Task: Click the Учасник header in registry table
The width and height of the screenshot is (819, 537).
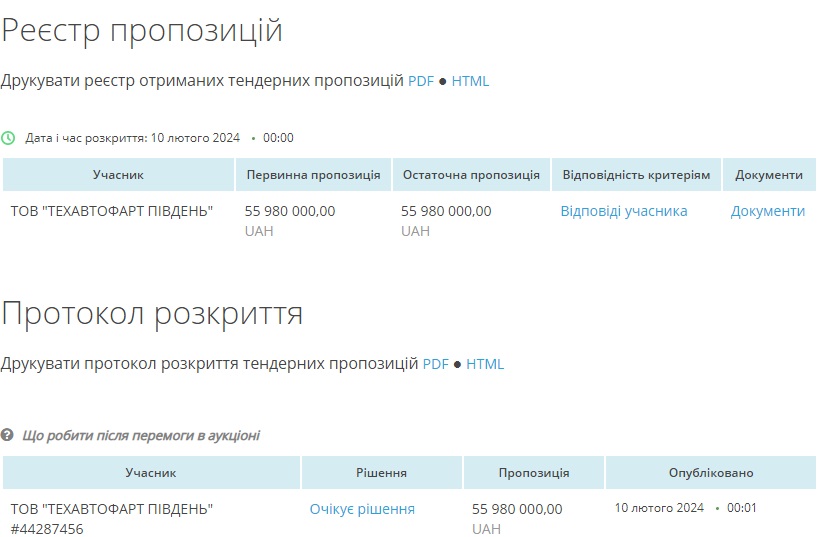Action: pos(118,174)
